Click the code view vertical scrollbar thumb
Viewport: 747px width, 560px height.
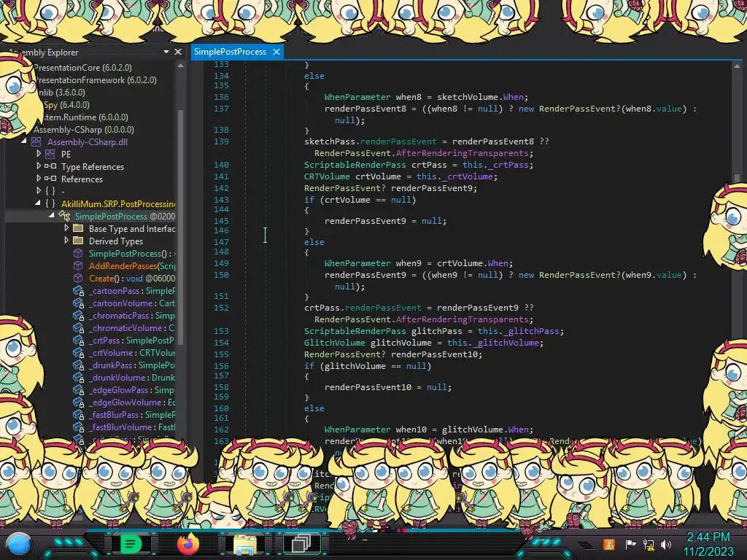737,178
